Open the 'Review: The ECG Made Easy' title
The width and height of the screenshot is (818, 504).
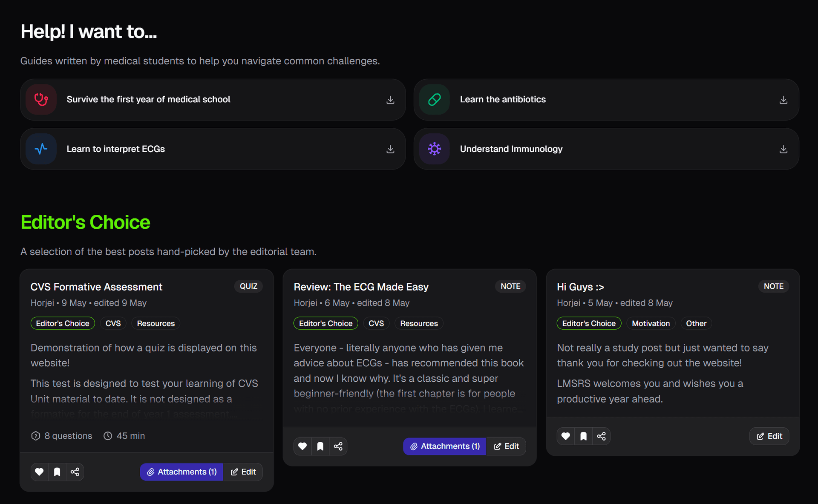point(361,287)
